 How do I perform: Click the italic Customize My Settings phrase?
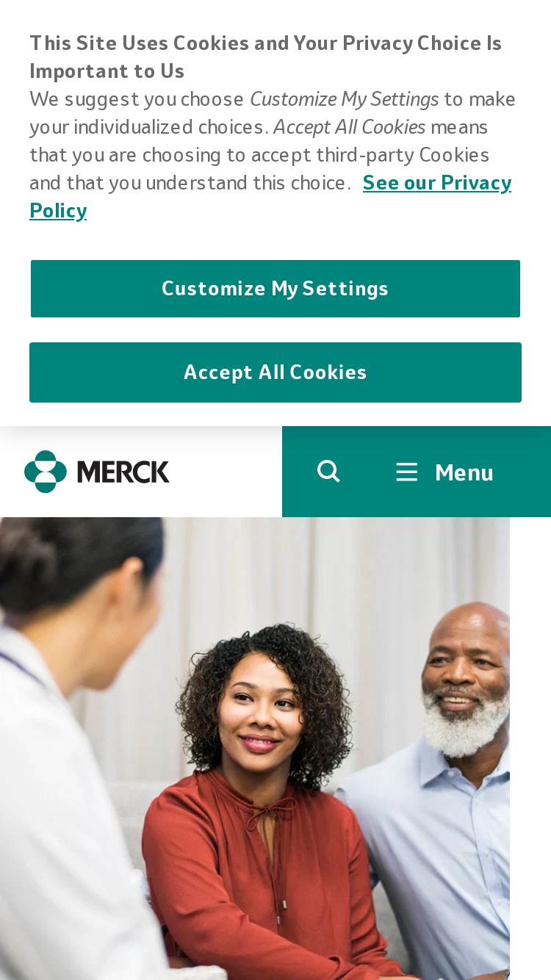[x=344, y=98]
